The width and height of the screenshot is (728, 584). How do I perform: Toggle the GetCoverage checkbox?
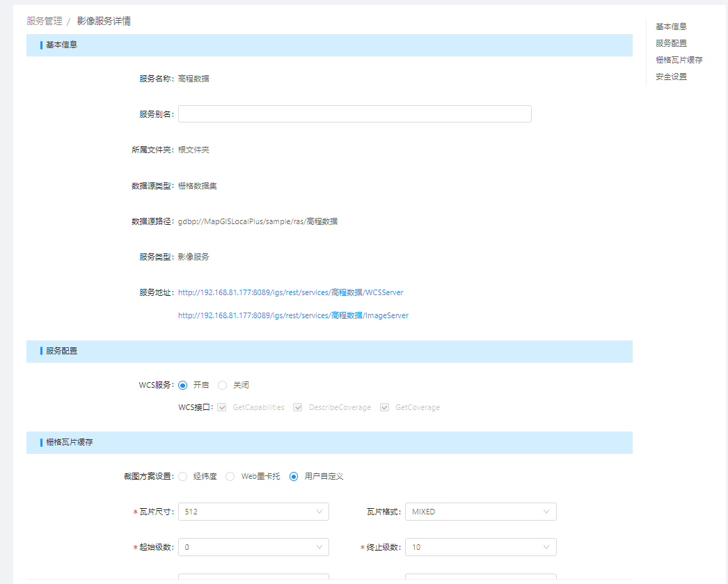click(384, 407)
